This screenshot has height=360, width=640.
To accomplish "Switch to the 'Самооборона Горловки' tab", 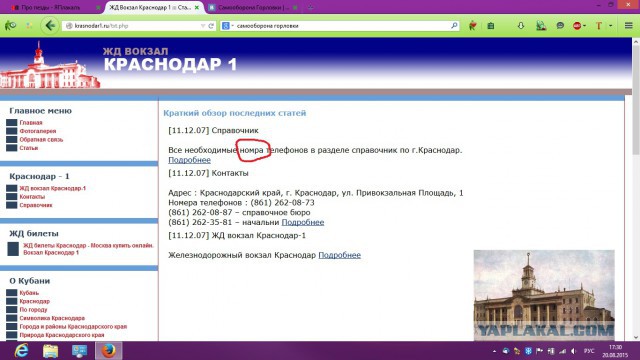I will click(253, 7).
